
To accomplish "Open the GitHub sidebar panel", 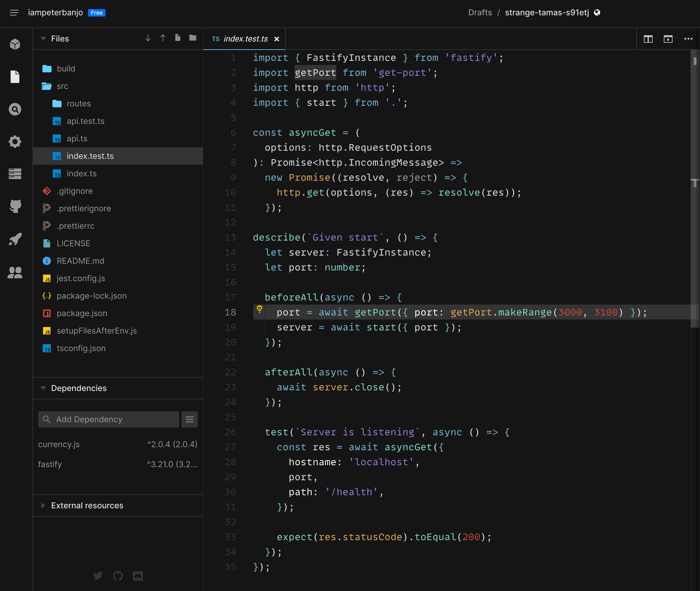I will coord(15,206).
